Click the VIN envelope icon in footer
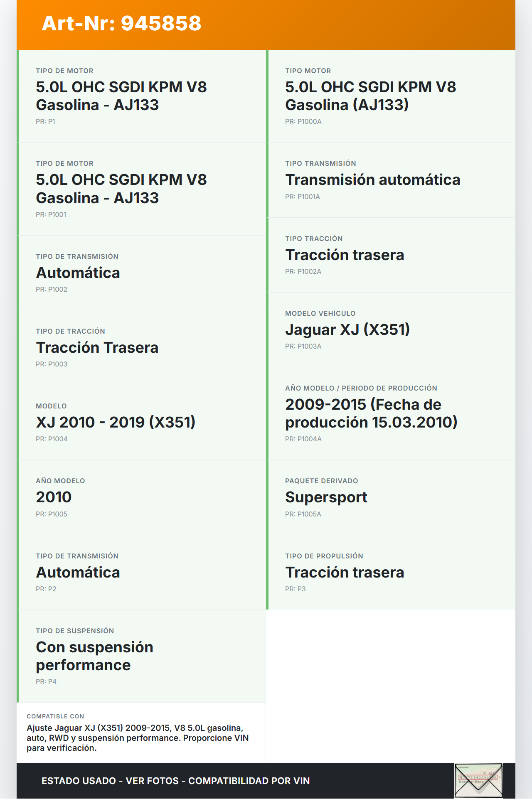Image resolution: width=532 pixels, height=799 pixels. click(x=478, y=780)
